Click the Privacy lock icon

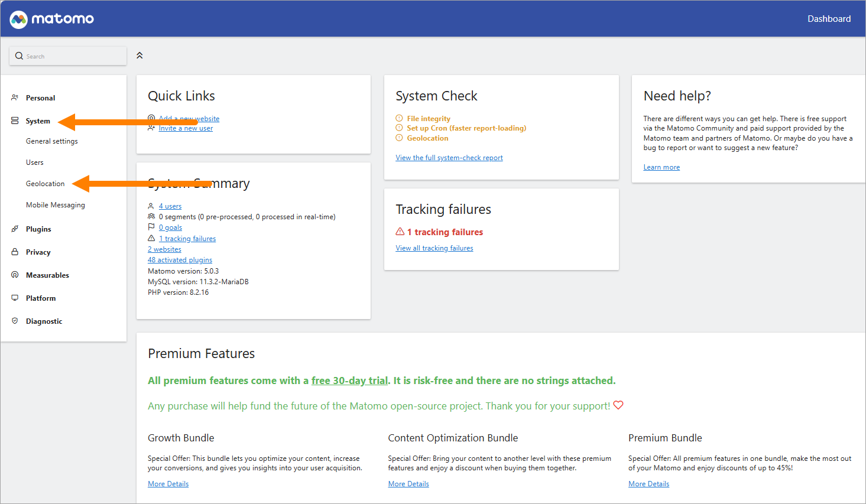15,252
